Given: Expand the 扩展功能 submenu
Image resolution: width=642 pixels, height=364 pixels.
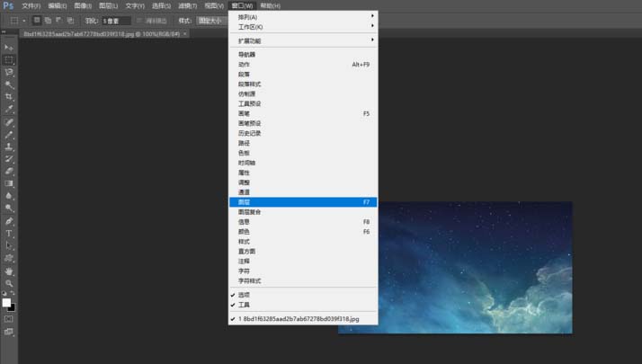Looking at the screenshot, I should coord(303,41).
